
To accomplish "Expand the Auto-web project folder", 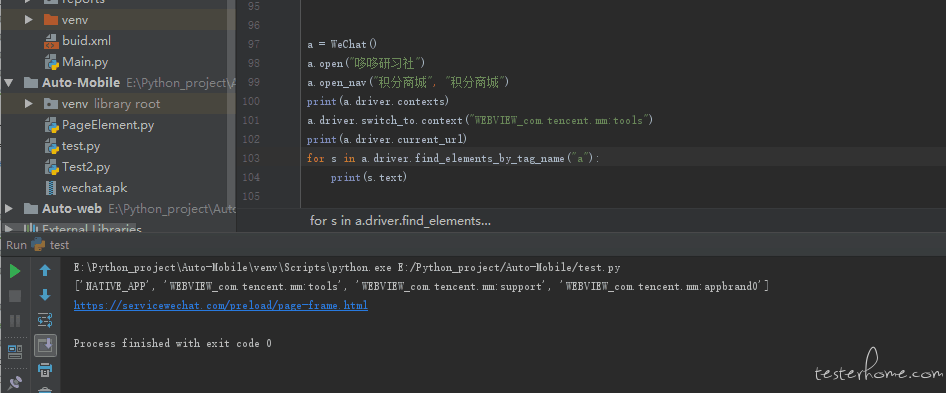I will tap(8, 209).
